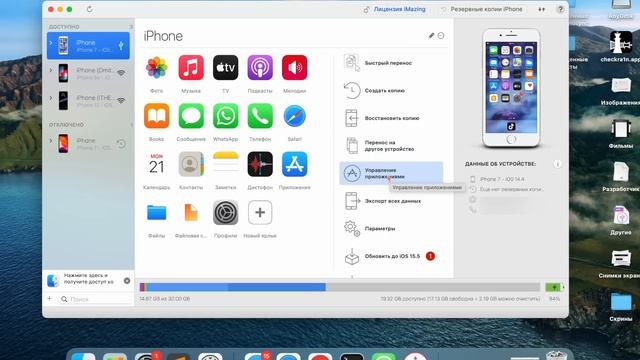Open the Диктофон voice memos icon
Viewport: 640px width, 360px height.
coord(260,164)
